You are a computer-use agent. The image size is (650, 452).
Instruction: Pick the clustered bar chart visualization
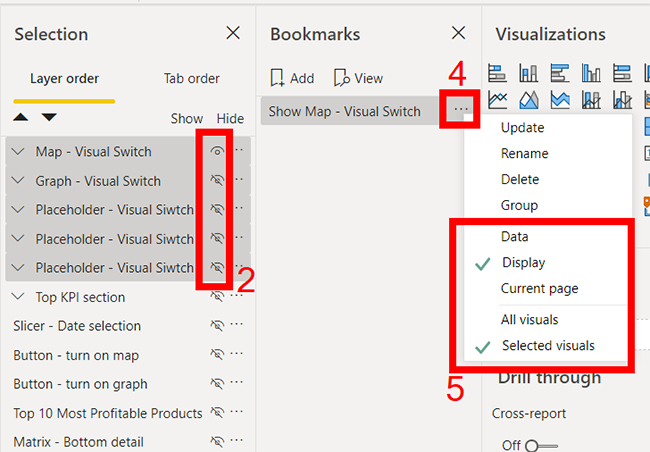point(559,73)
